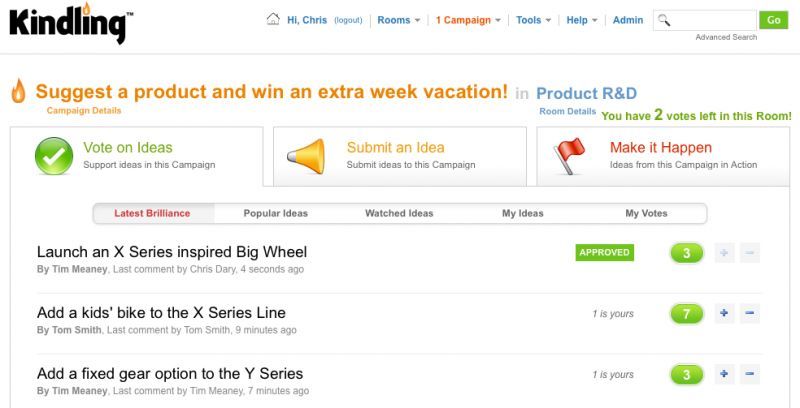This screenshot has width=800, height=408.
Task: Open the Tools dropdown menu
Action: pos(533,20)
